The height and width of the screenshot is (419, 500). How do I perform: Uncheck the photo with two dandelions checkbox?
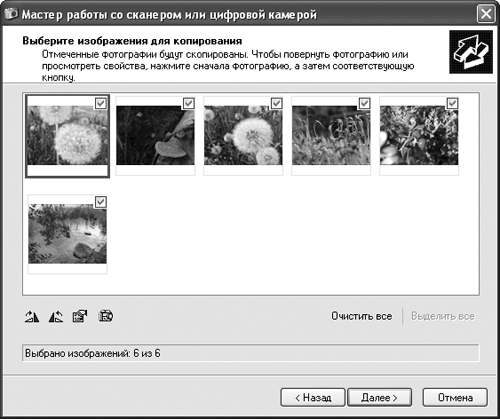(x=276, y=103)
